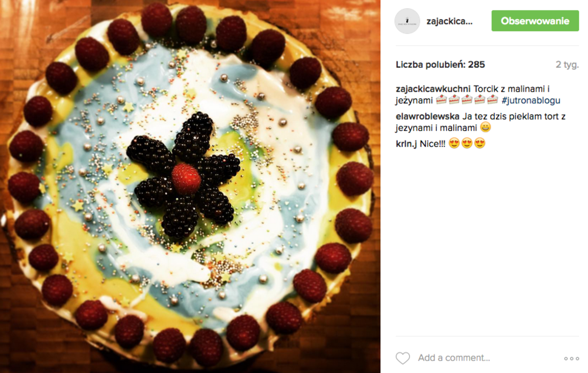Open the #jutronablogu hashtag link

(x=531, y=101)
